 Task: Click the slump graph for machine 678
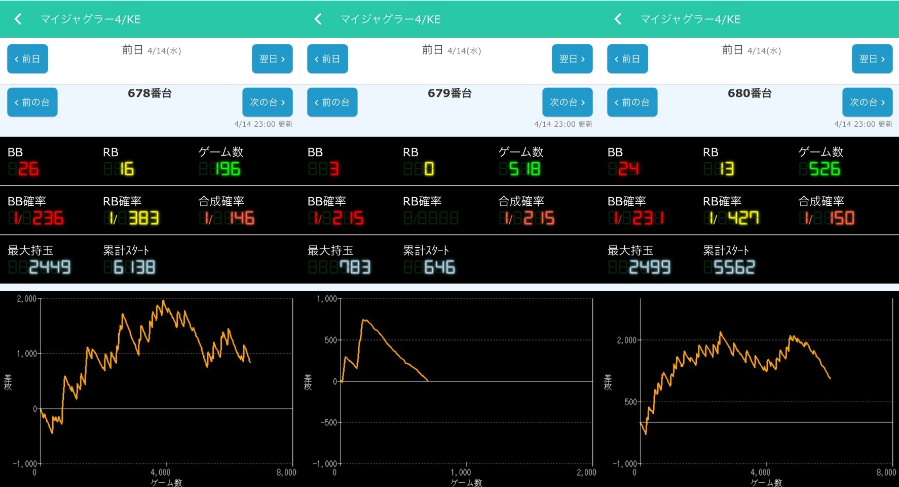coord(150,385)
